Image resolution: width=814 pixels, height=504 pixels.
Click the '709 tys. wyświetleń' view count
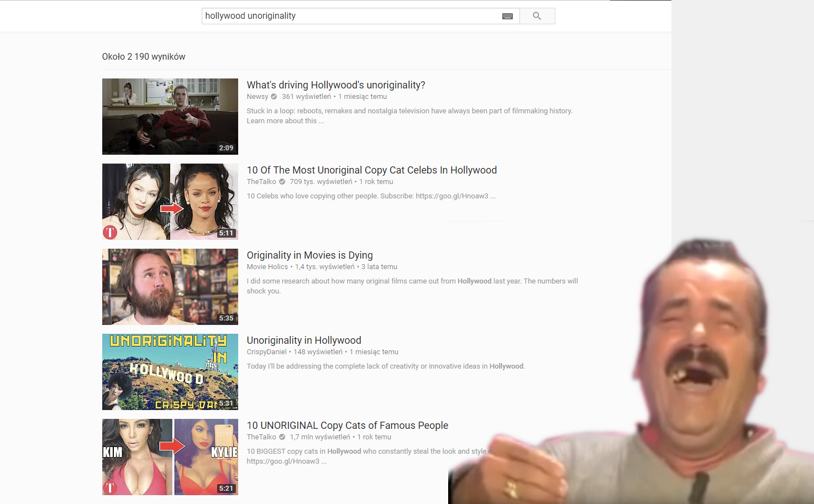[321, 182]
